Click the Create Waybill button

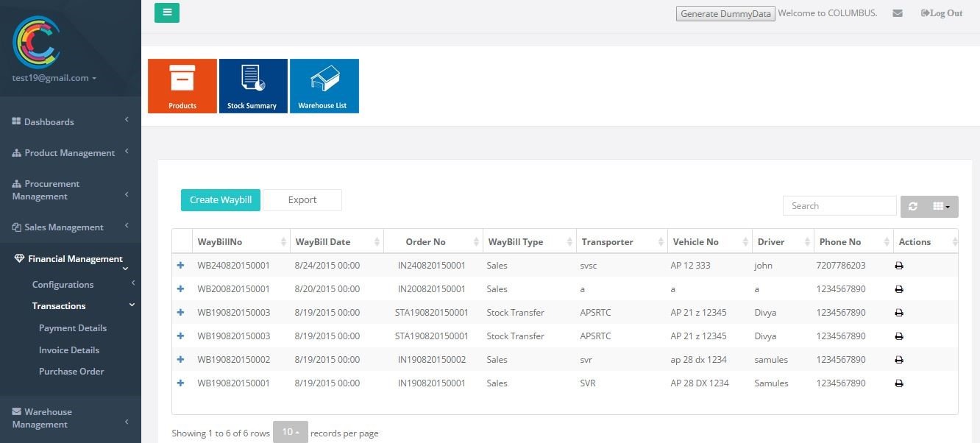[221, 200]
